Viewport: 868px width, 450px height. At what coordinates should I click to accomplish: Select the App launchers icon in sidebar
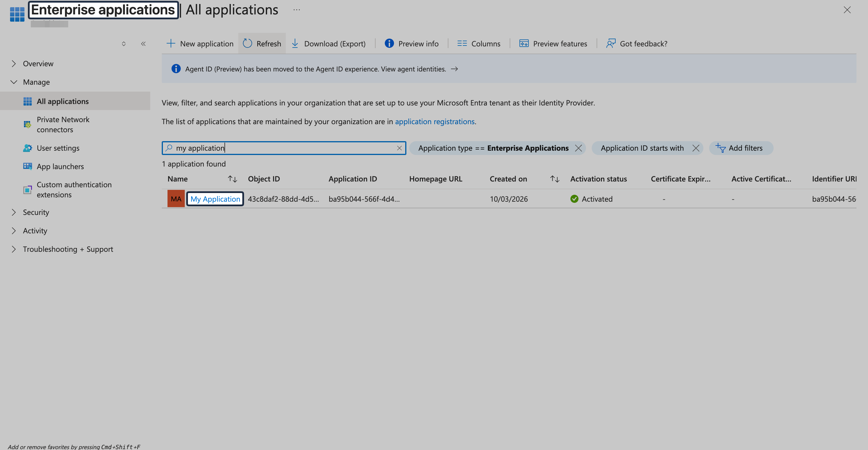tap(27, 166)
